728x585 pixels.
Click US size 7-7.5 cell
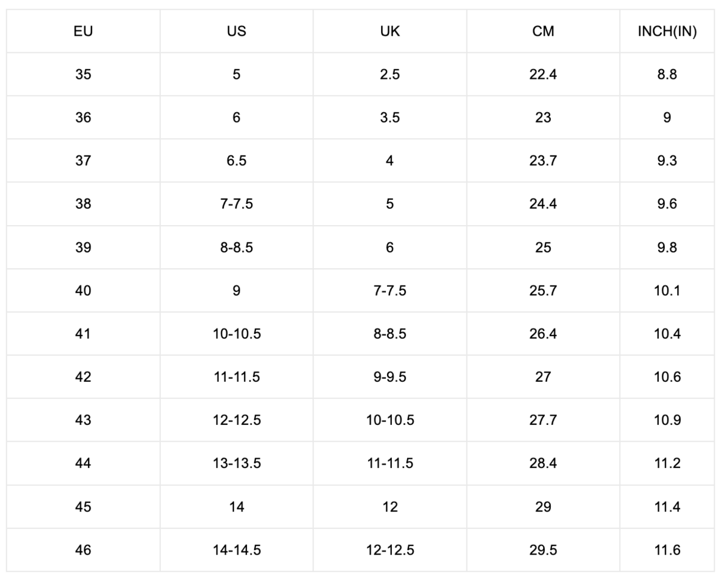click(x=237, y=204)
